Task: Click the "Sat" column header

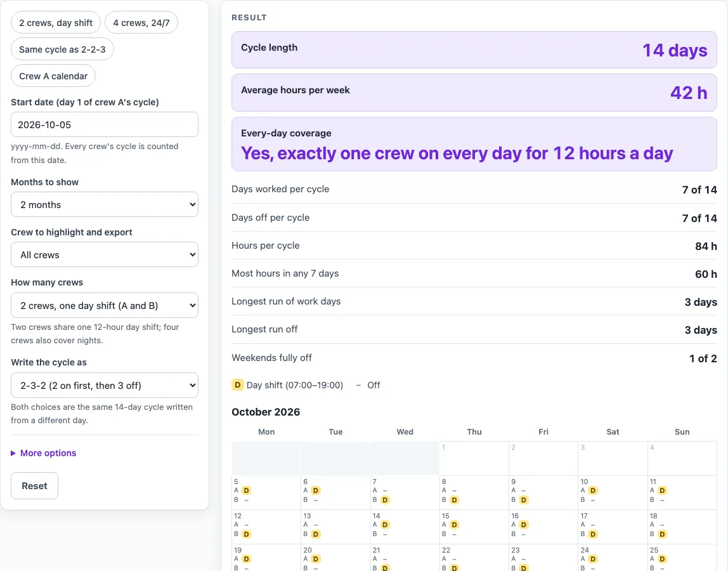Action: (x=613, y=431)
